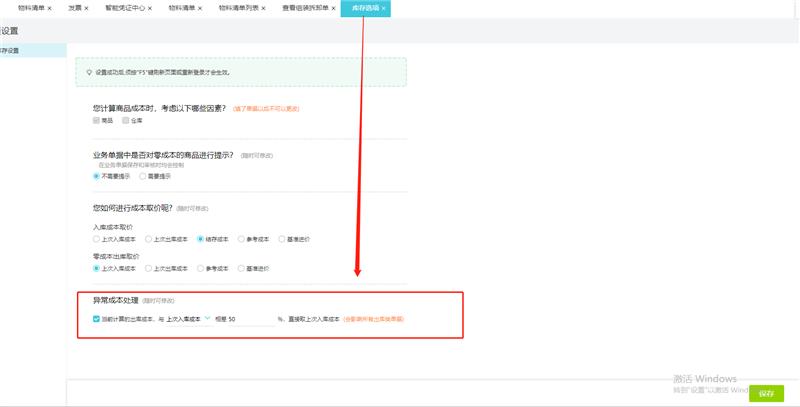Open the 物料清单列表 tab

click(238, 8)
